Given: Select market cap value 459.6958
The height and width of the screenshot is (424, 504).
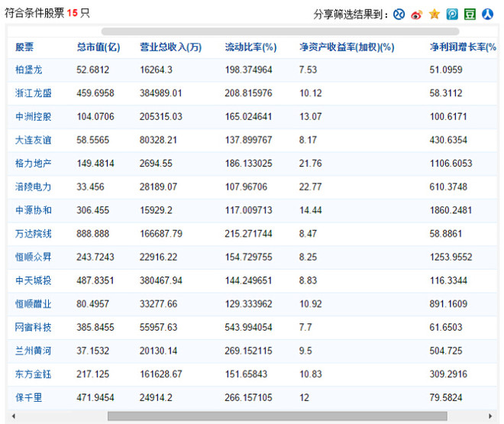Looking at the screenshot, I should pyautogui.click(x=95, y=93).
